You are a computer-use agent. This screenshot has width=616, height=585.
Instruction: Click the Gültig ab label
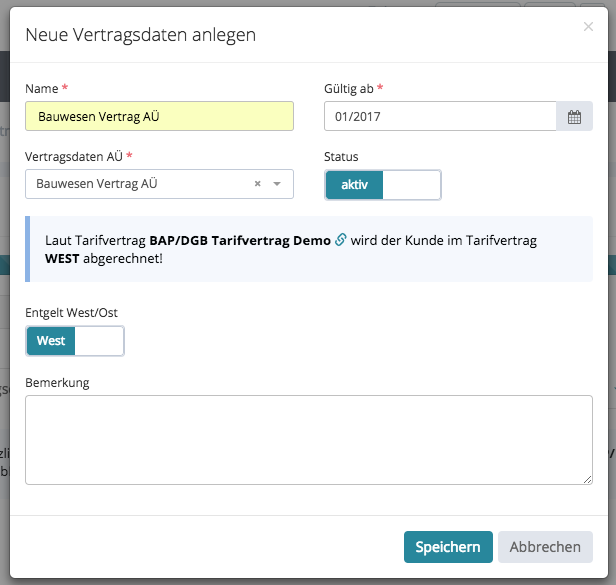coord(349,89)
